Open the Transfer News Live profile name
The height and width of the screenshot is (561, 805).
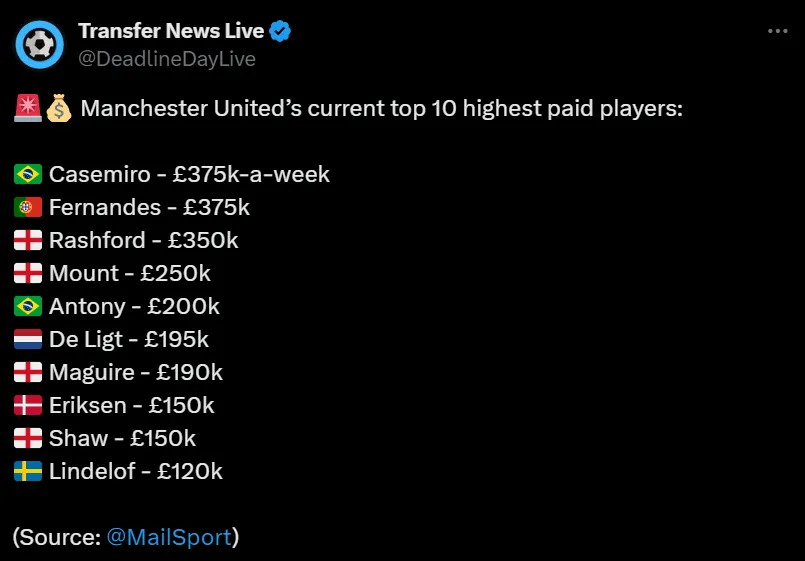(x=171, y=31)
